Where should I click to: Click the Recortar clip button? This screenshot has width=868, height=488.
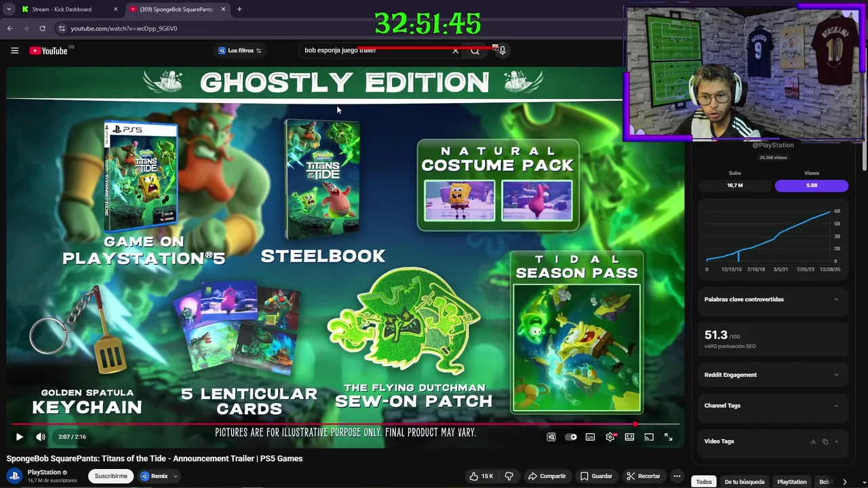[x=643, y=476]
